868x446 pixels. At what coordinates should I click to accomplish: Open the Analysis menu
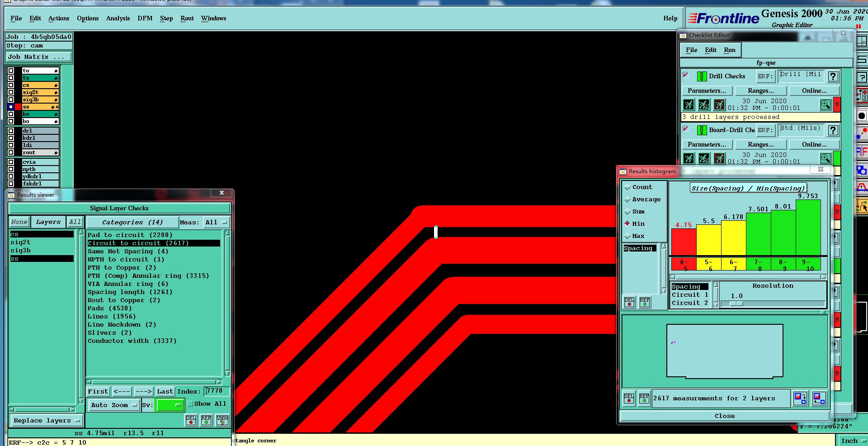click(118, 19)
